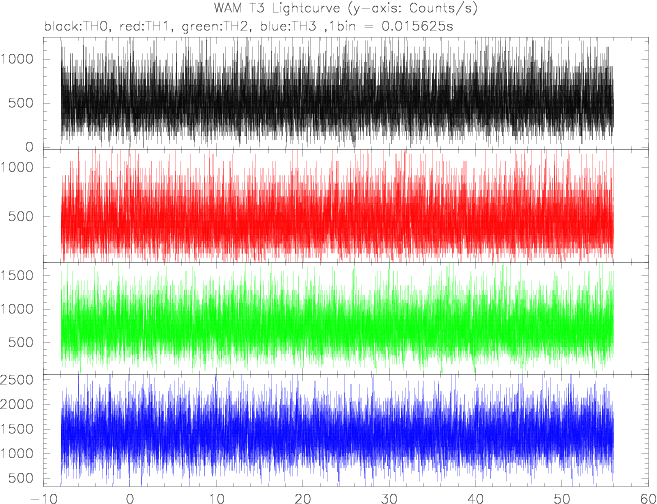Click y-axis label '2000' of blue panel
The width and height of the screenshot is (657, 504).
(17, 405)
